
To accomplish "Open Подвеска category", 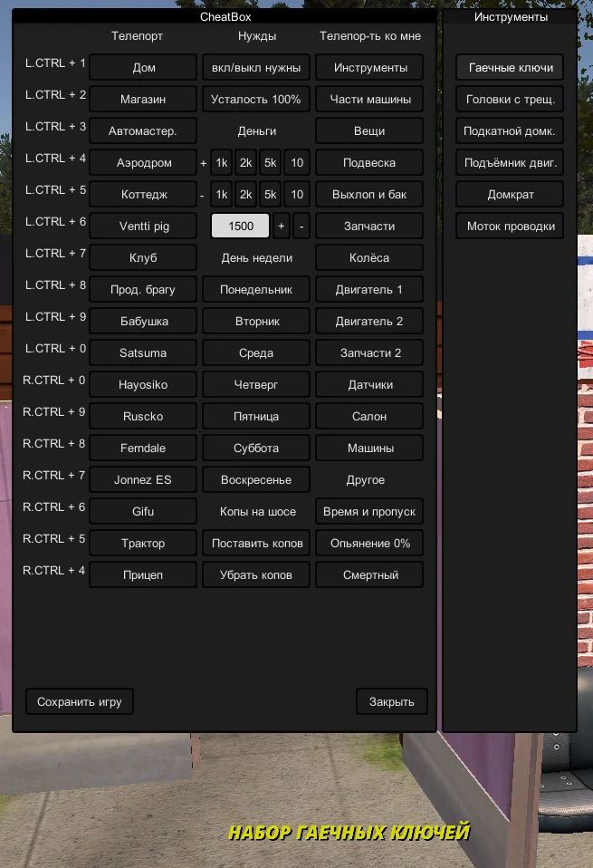I will 369,163.
